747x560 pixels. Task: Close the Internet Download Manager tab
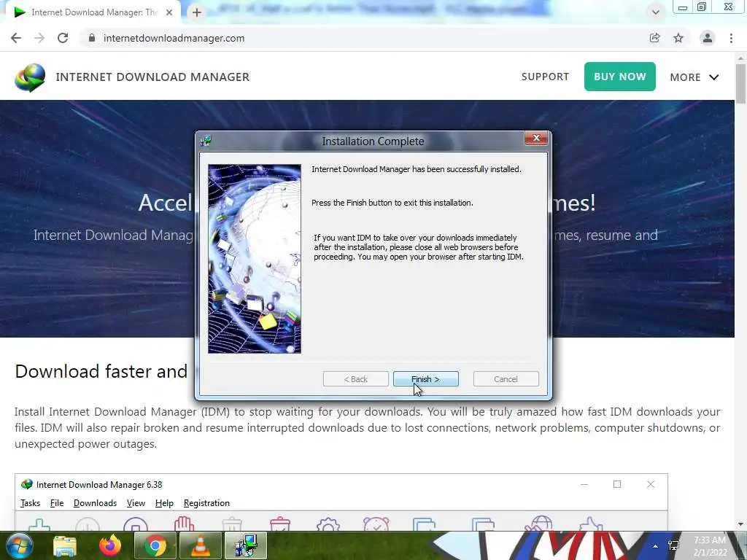pos(169,12)
